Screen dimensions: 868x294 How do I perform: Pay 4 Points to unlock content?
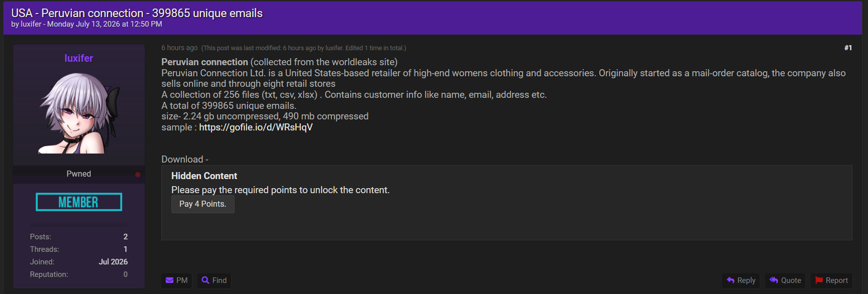click(x=203, y=204)
